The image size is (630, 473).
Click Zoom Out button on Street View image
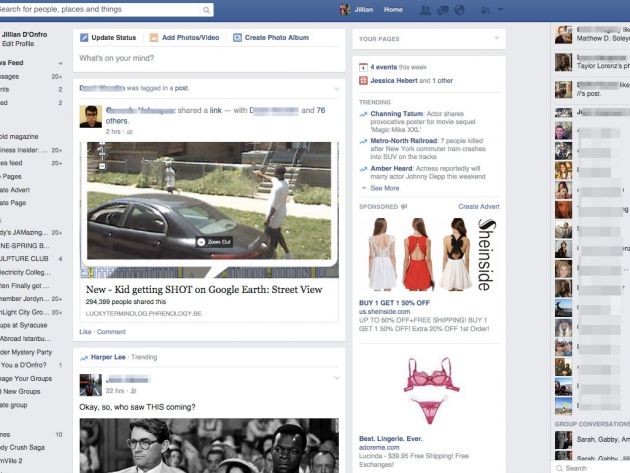coord(214,242)
